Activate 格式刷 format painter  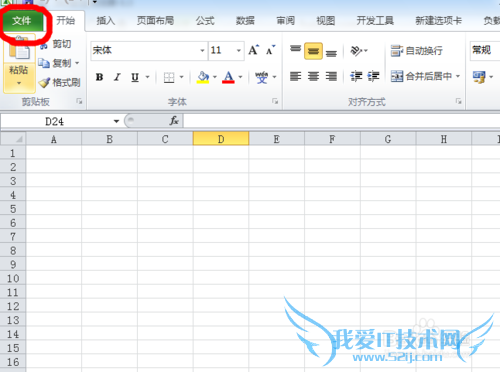pos(59,82)
